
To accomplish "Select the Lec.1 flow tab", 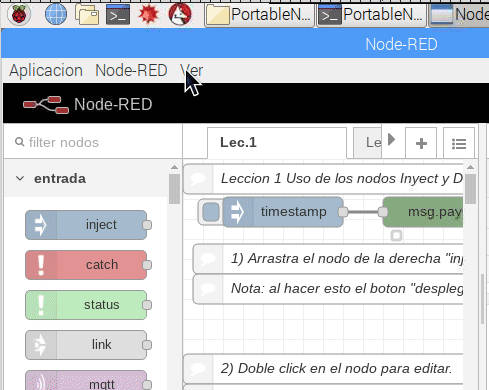I will click(x=277, y=142).
